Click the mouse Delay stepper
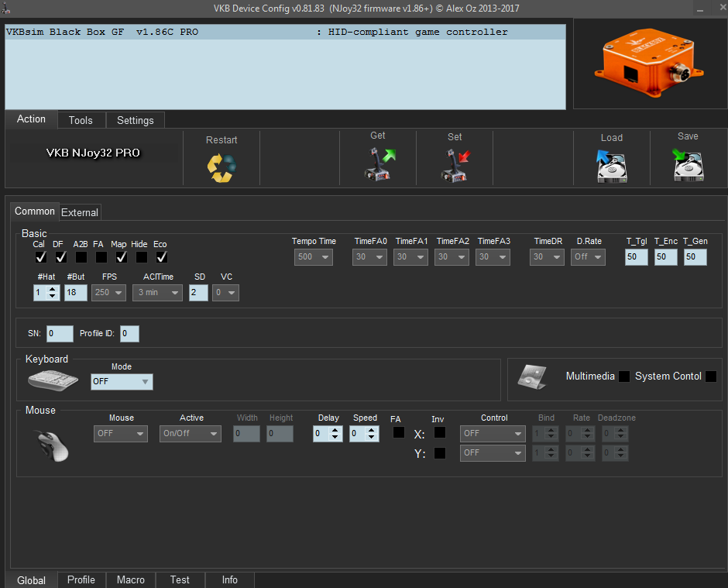This screenshot has width=728, height=588. point(328,434)
